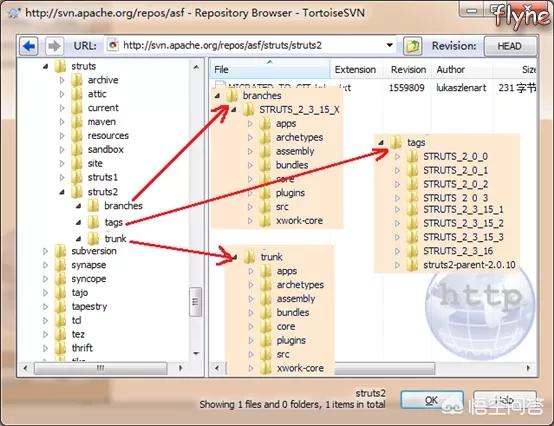Select the tapestry folder icon
The image size is (554, 426).
point(60,306)
